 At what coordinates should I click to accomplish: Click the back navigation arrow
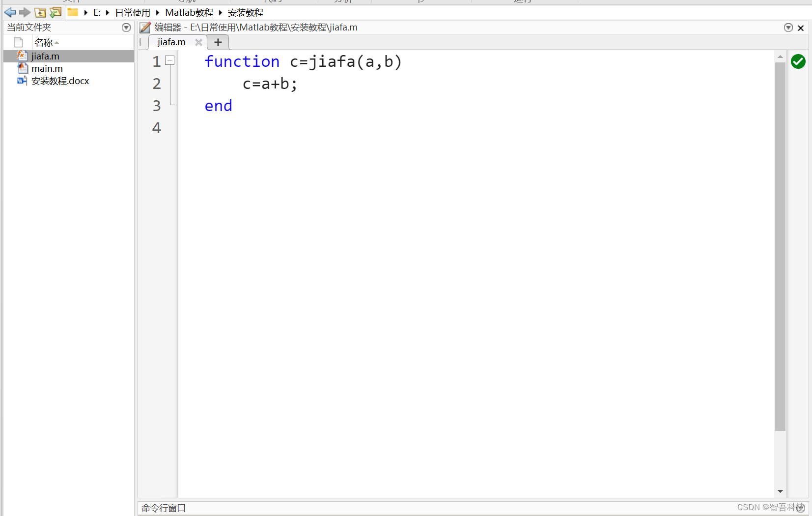pyautogui.click(x=10, y=12)
